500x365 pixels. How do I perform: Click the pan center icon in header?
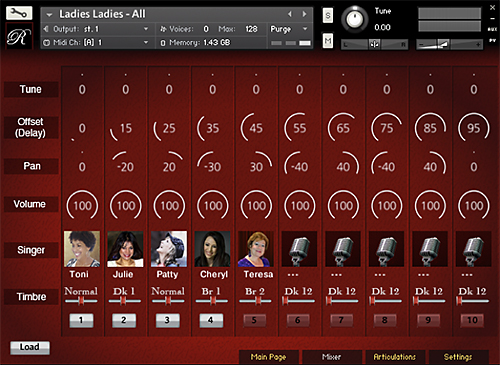[x=374, y=44]
